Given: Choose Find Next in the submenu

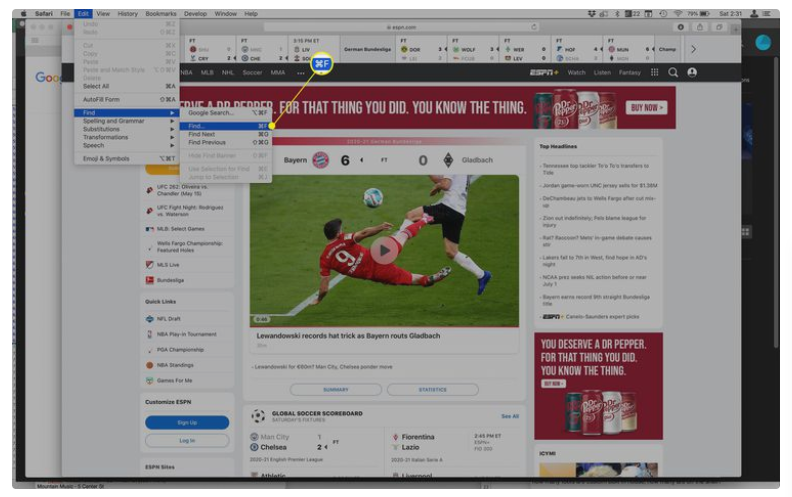Looking at the screenshot, I should [x=226, y=134].
